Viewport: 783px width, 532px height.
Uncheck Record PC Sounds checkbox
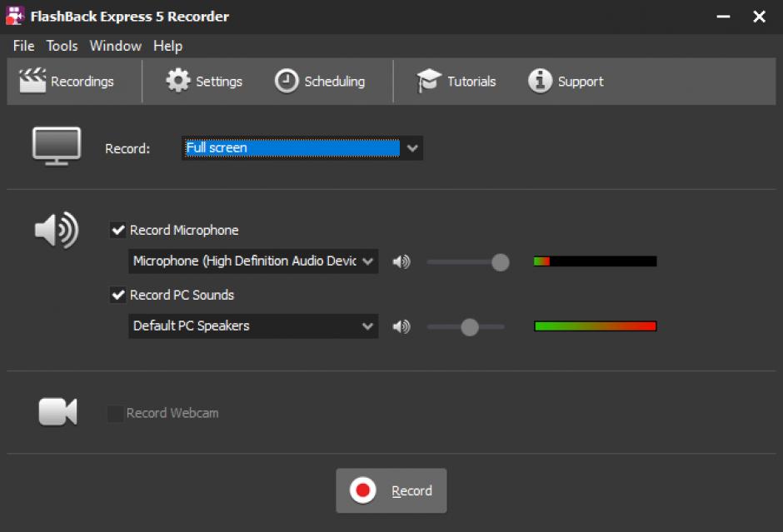point(117,295)
